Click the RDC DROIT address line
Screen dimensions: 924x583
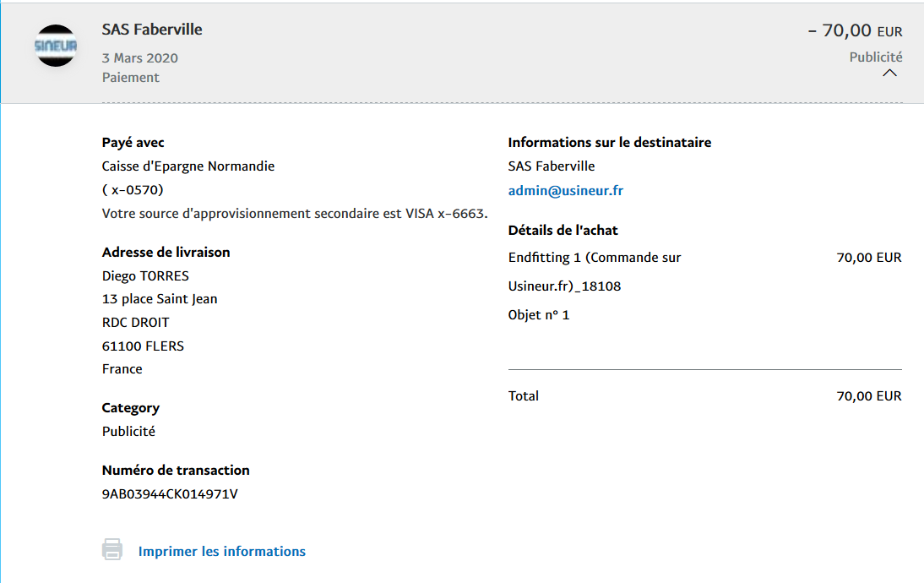135,323
